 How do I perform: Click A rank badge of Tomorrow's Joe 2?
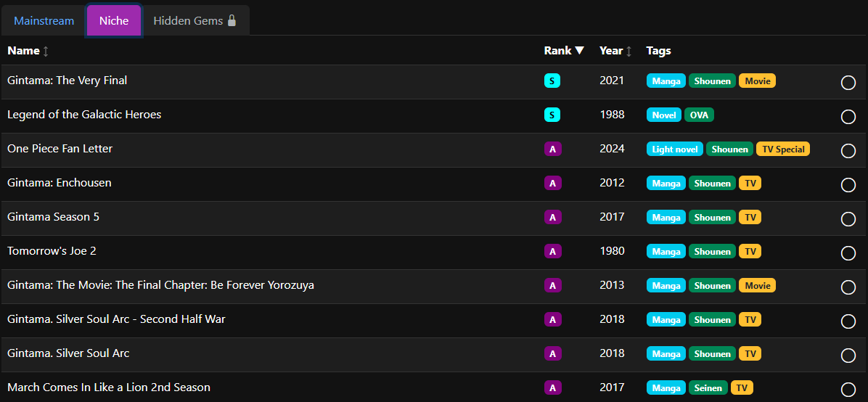pos(552,251)
